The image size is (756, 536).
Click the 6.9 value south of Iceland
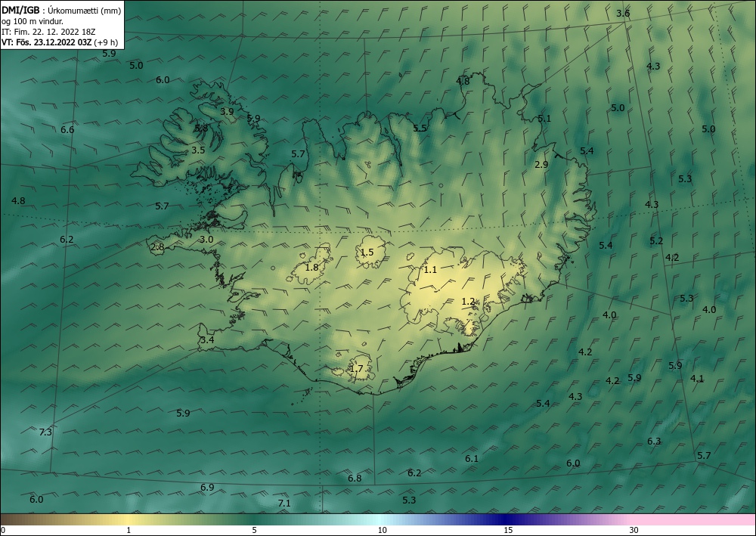point(207,488)
